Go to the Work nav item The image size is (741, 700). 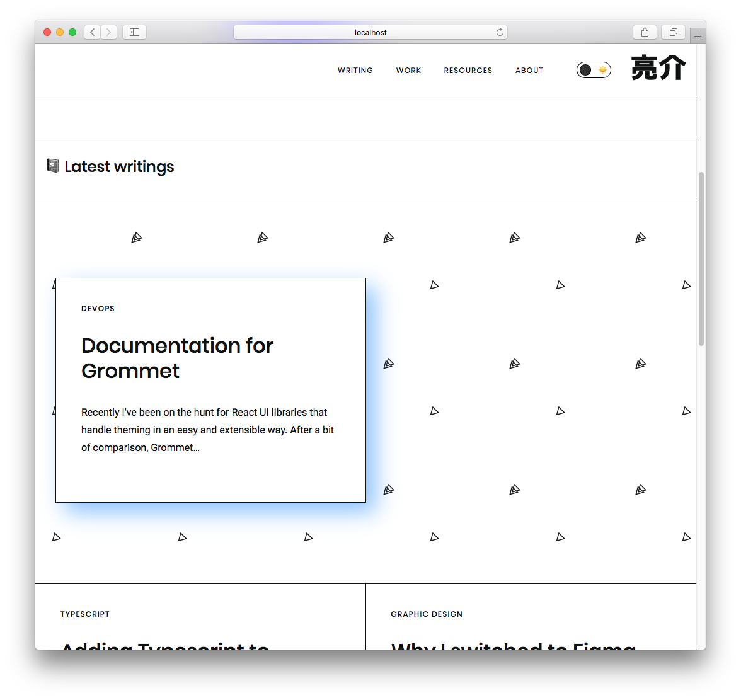pos(408,71)
